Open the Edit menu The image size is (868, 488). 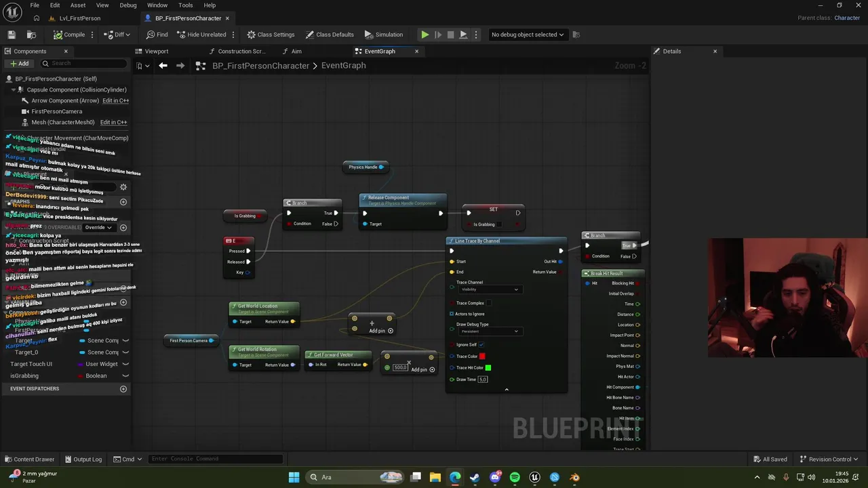[55, 5]
